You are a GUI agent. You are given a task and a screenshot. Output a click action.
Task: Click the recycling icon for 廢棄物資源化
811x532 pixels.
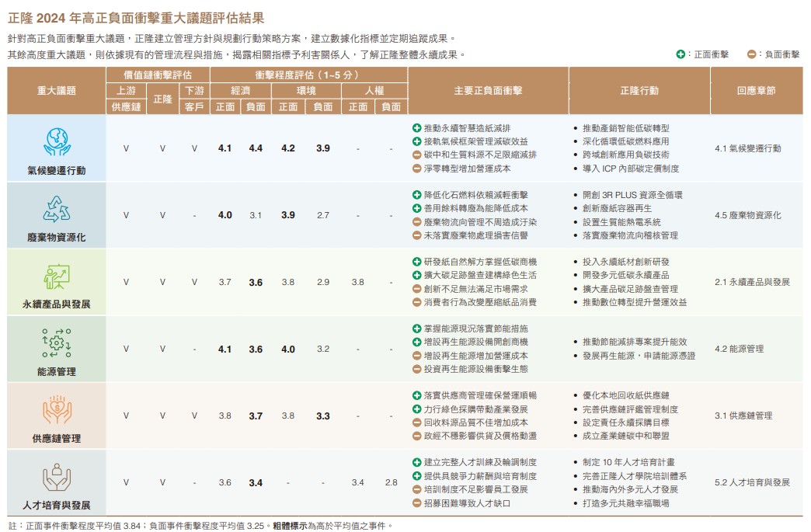[57, 208]
